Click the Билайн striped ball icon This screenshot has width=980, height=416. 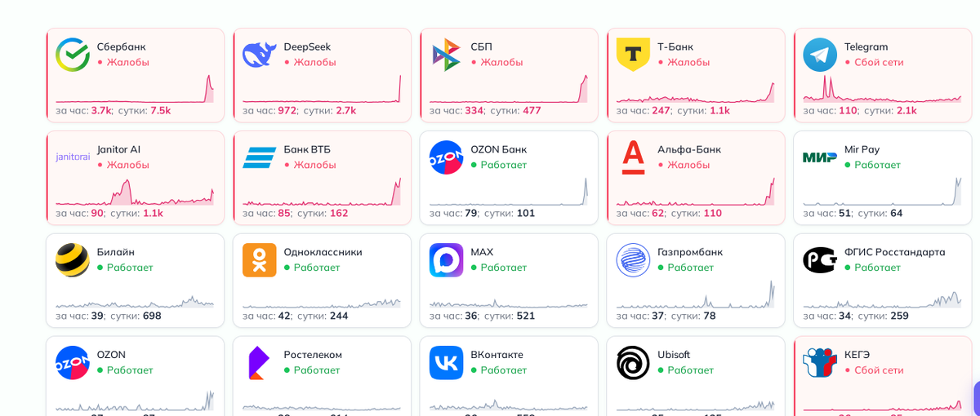point(73,260)
